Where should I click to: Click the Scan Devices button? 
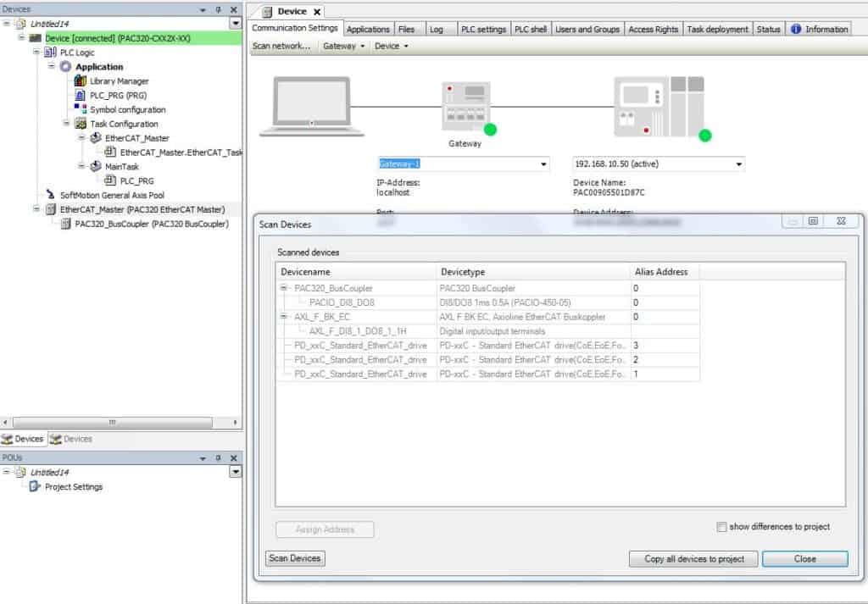point(294,558)
